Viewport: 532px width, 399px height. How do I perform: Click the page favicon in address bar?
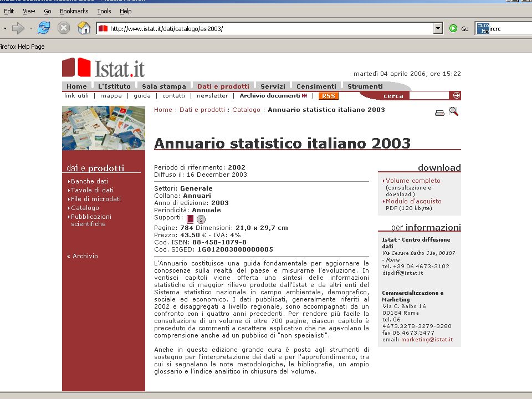point(103,28)
